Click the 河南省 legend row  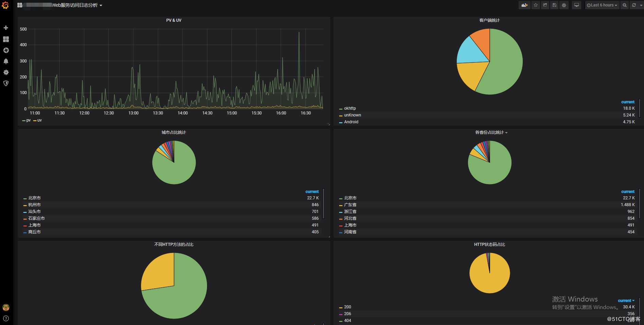[487, 232]
